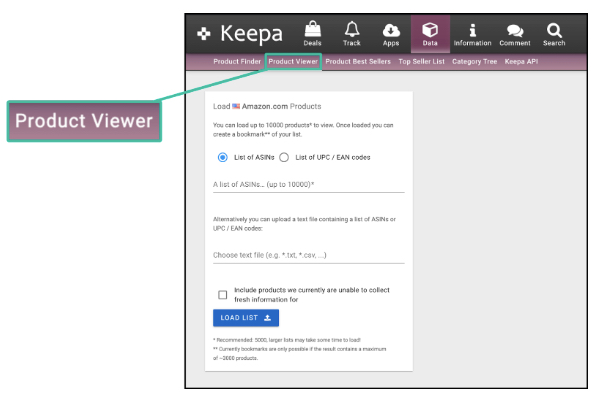Check include products unable to collect info
This screenshot has width=616, height=412.
(223, 295)
